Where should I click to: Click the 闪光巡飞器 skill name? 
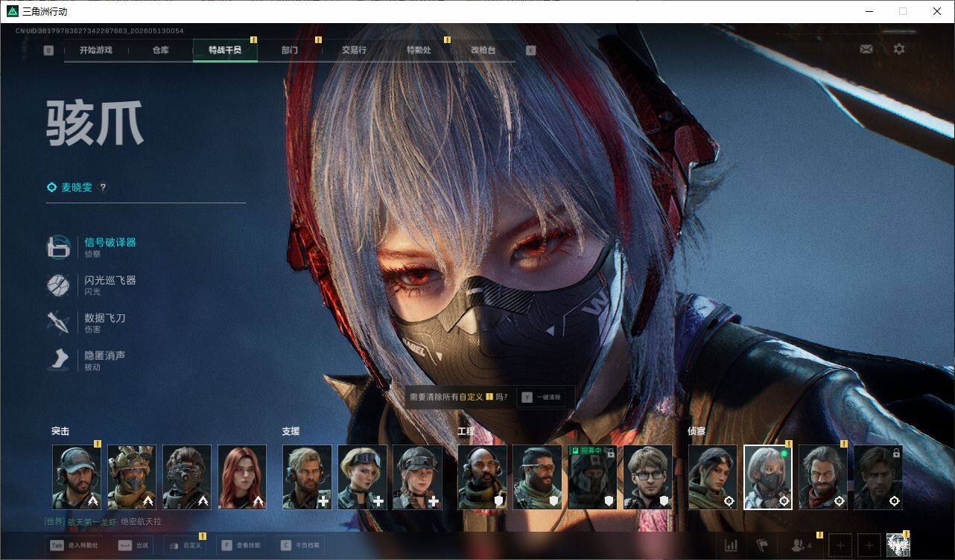pyautogui.click(x=110, y=280)
